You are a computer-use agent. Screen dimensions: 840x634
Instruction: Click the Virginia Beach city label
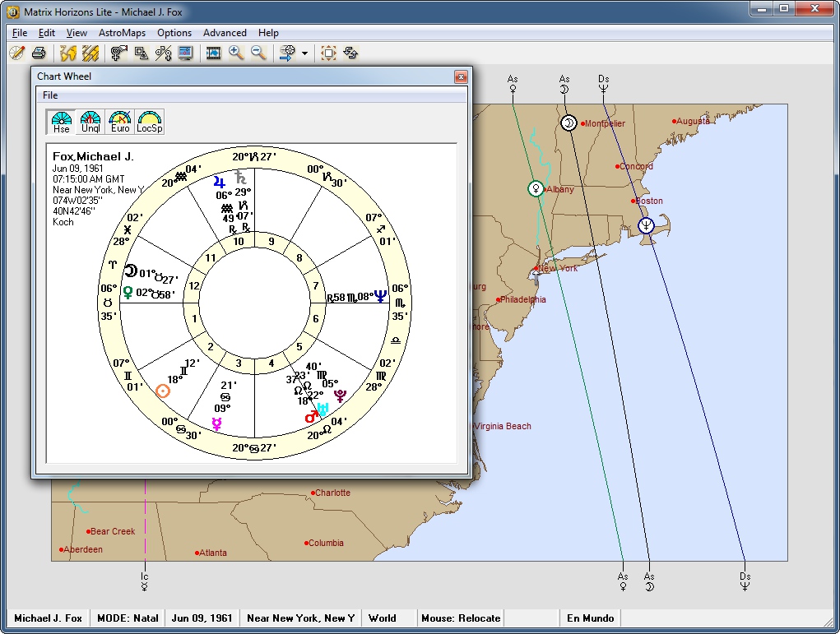[503, 426]
